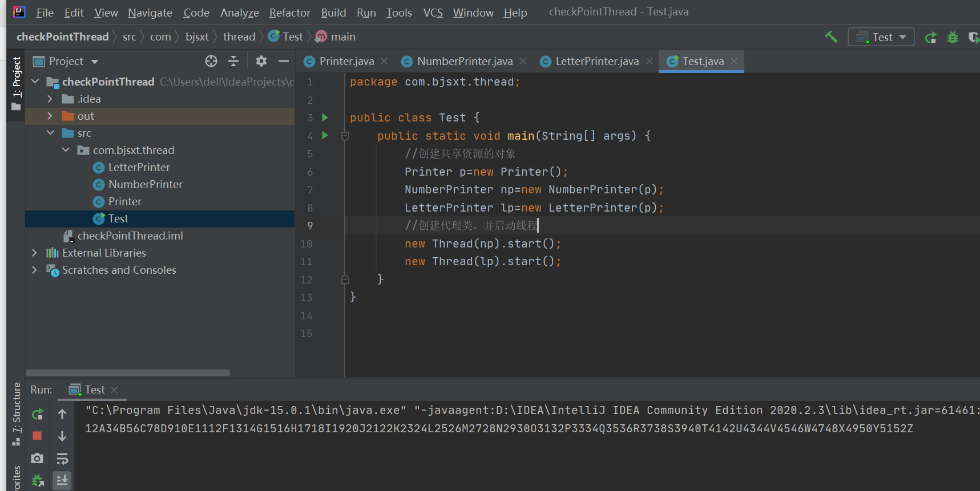Toggle the 1: Project tool window button
Viewport: 980px width, 491px height.
pos(17,84)
